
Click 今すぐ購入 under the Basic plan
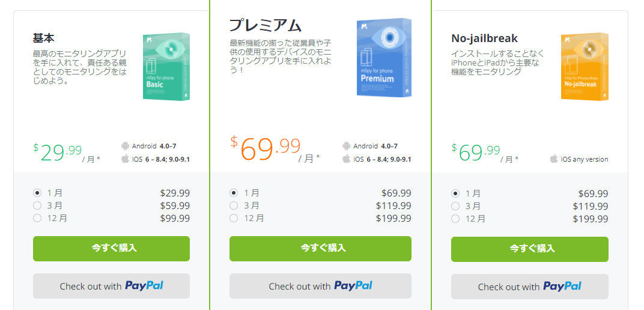111,248
